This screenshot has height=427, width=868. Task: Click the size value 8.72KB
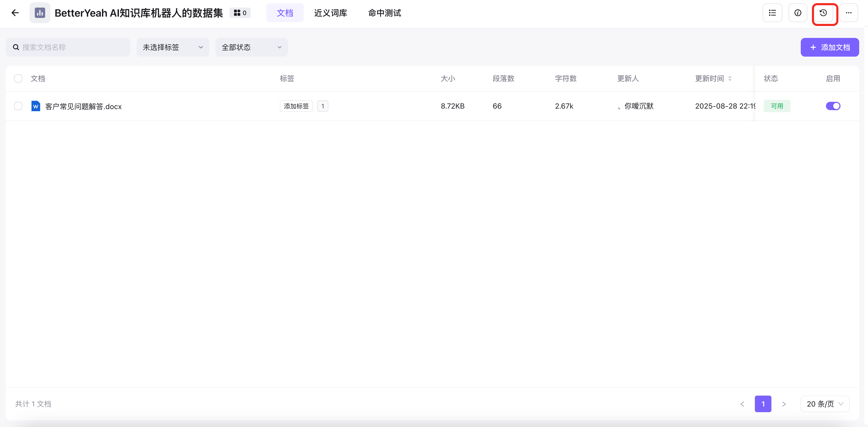(x=452, y=106)
